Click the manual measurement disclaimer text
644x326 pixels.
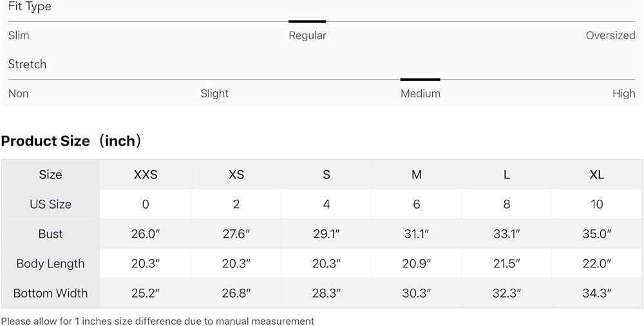[x=158, y=321]
